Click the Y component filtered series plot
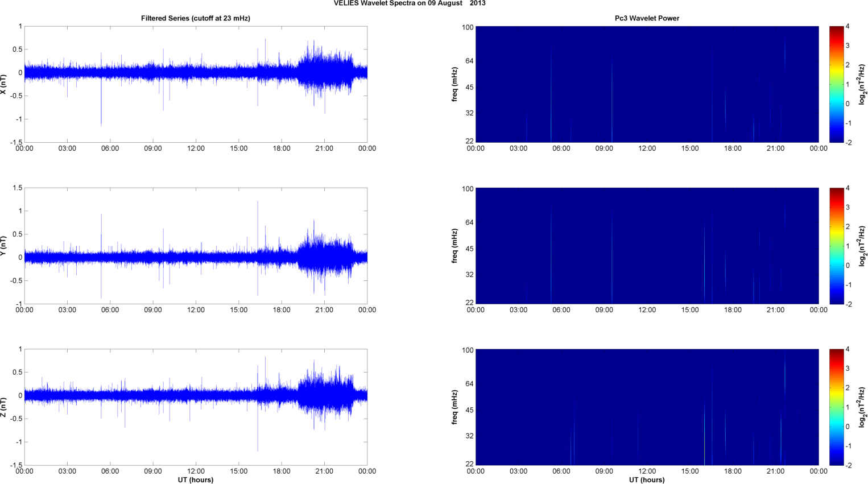The height and width of the screenshot is (484, 868). 196,246
